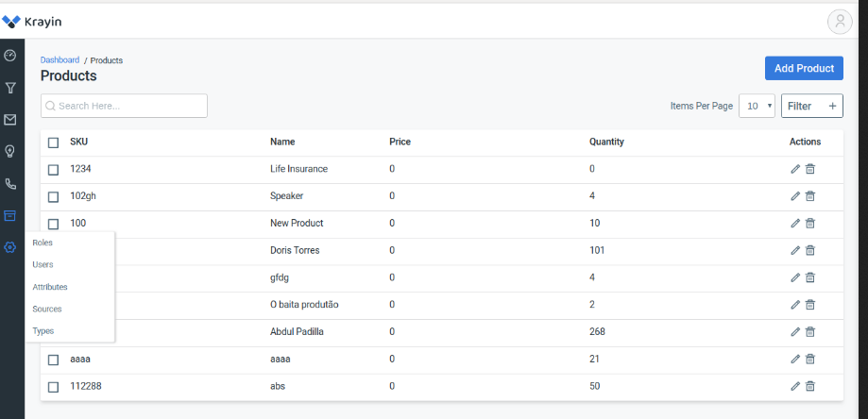Viewport: 868px width, 419px height.
Task: Open the Items Per Page dropdown
Action: click(x=757, y=106)
